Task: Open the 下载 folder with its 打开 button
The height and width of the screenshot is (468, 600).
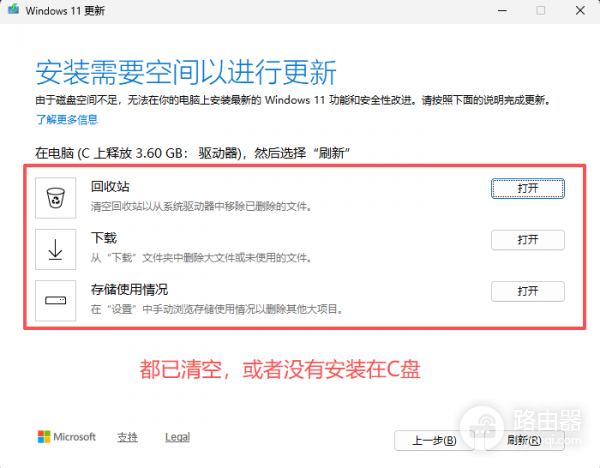Action: click(528, 240)
